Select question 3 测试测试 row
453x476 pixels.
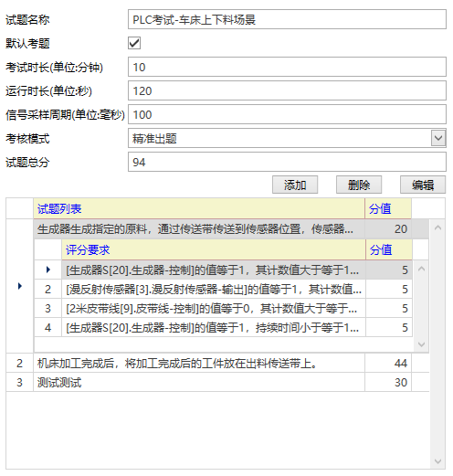tap(217, 382)
